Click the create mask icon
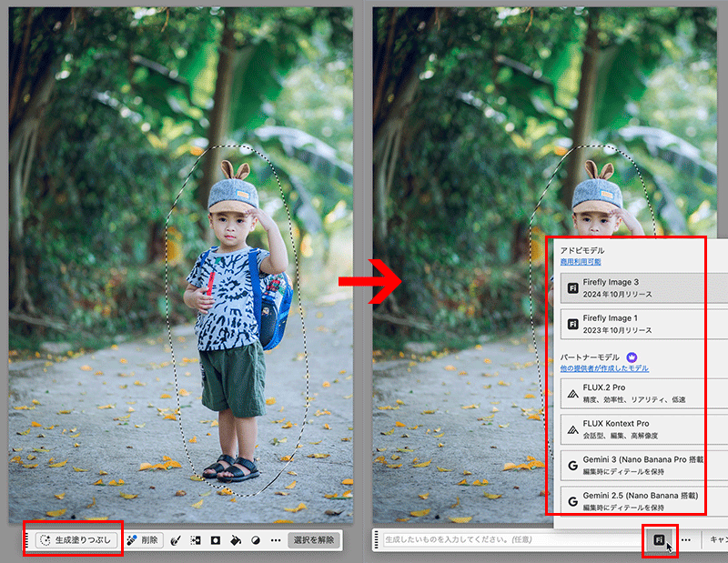Image resolution: width=728 pixels, height=563 pixels. (x=216, y=539)
